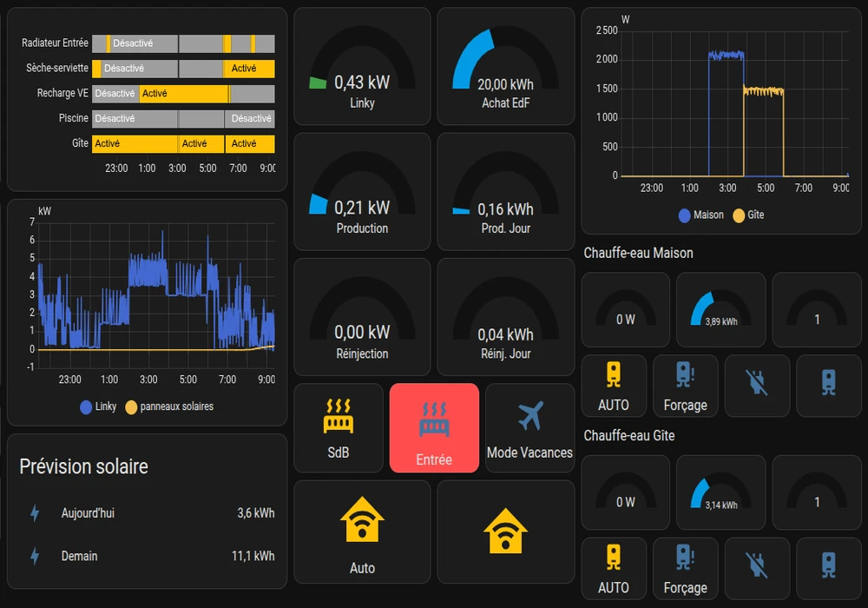
Task: Hide the panneaux solaires legend series
Action: coord(169,406)
